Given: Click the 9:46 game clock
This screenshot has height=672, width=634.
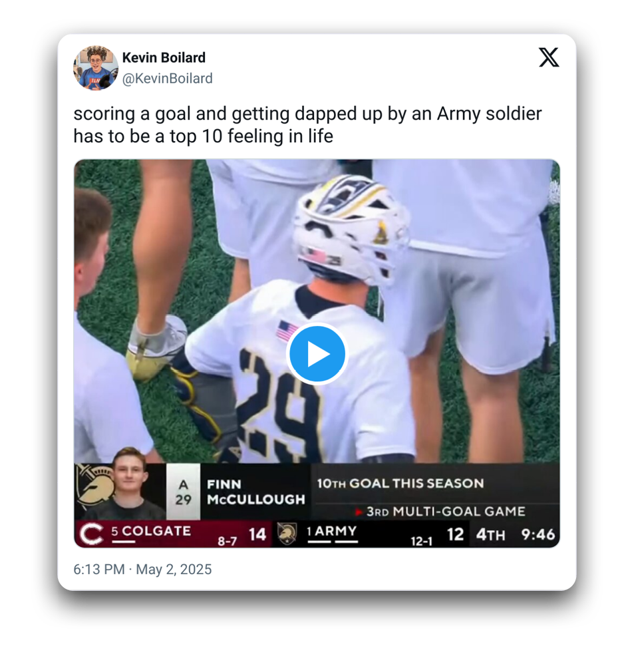Looking at the screenshot, I should (x=538, y=534).
